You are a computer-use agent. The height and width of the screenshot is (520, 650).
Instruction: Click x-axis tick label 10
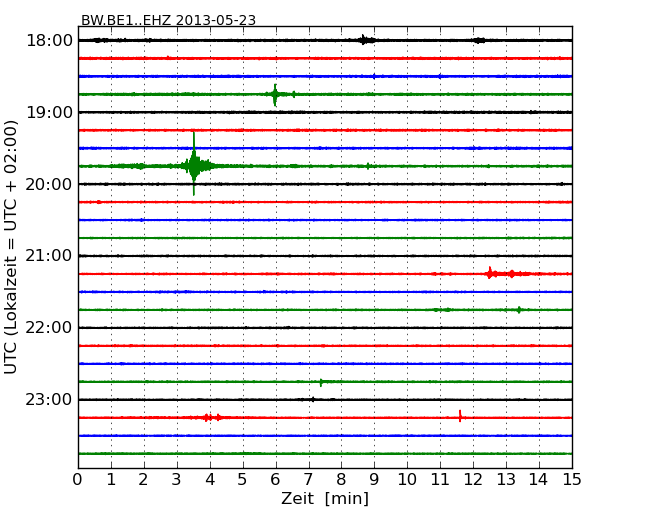click(x=407, y=480)
